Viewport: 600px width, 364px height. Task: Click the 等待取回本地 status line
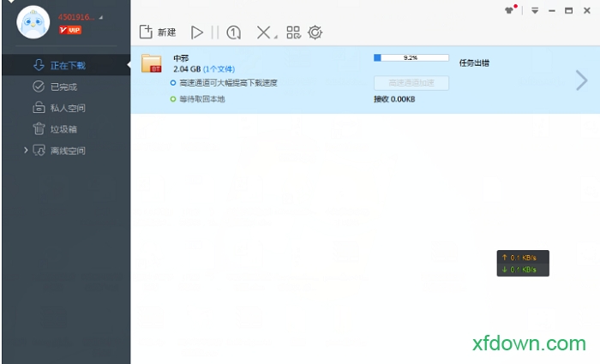tap(201, 99)
